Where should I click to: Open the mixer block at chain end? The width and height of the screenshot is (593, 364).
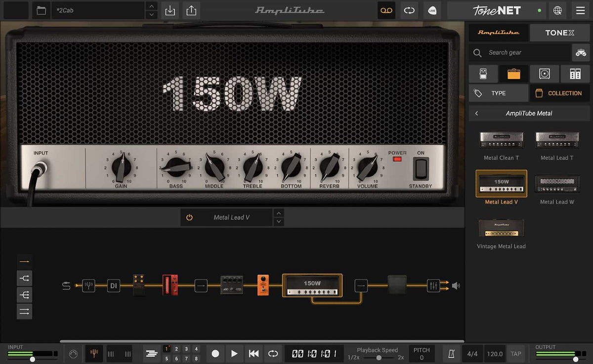point(433,285)
